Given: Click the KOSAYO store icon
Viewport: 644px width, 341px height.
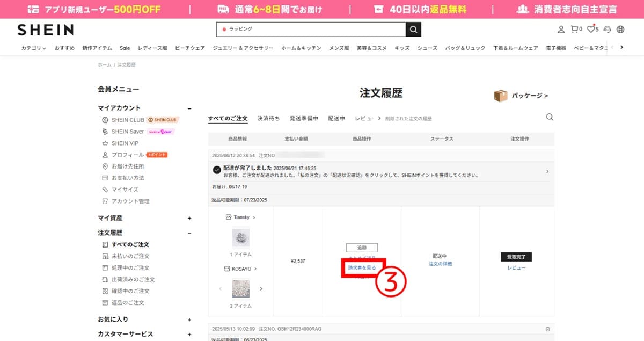Looking at the screenshot, I should [228, 269].
